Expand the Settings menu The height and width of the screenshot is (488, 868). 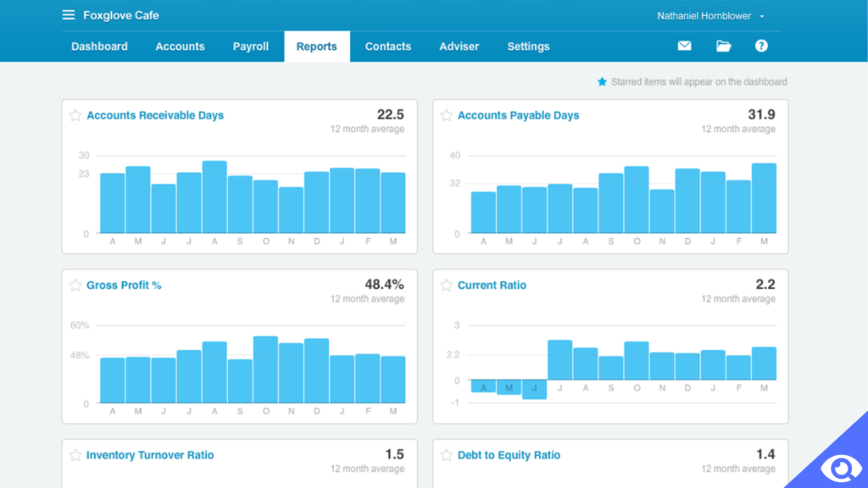528,47
